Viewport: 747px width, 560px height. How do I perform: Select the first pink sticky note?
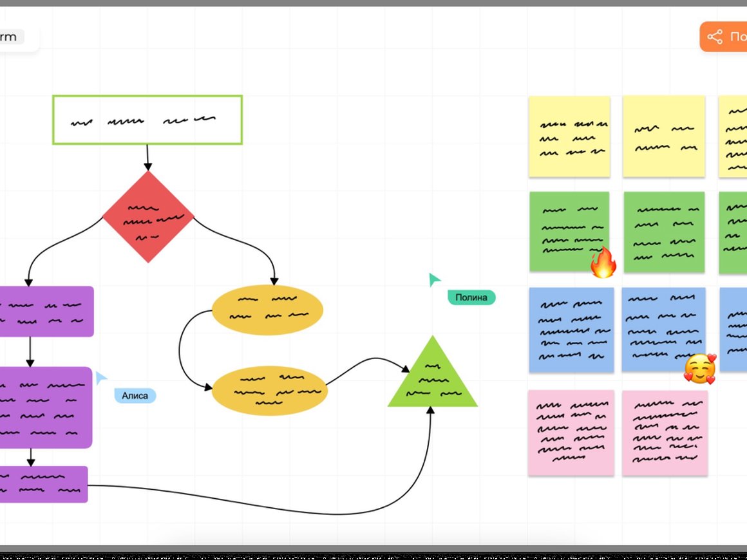[571, 433]
